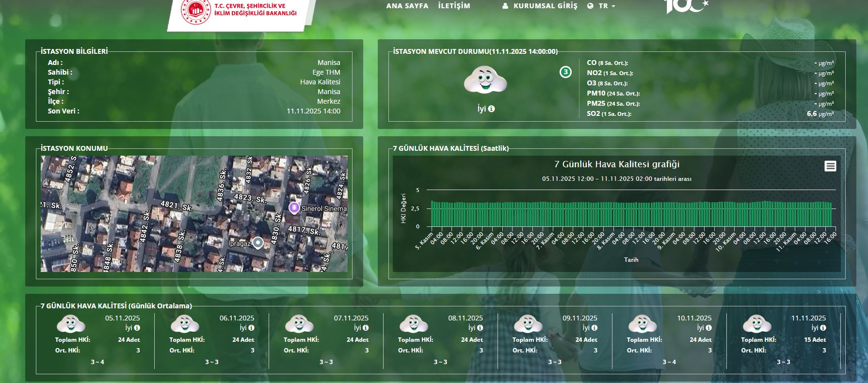Click the smiling cloud in current status
Viewport: 868px width, 383px height.
(485, 80)
